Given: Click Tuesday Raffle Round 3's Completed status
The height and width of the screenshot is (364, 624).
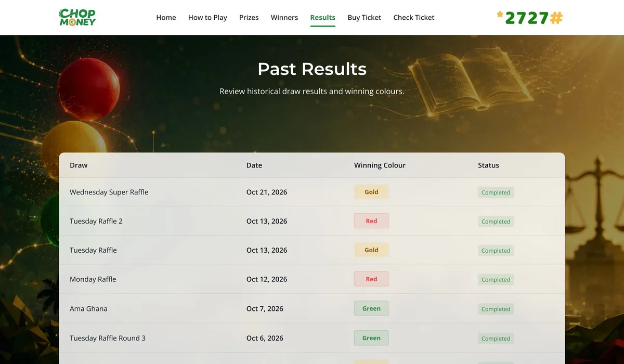Looking at the screenshot, I should (496, 339).
